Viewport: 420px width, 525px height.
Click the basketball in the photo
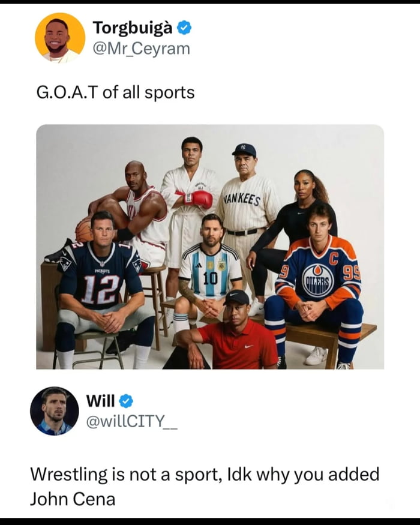tap(84, 229)
